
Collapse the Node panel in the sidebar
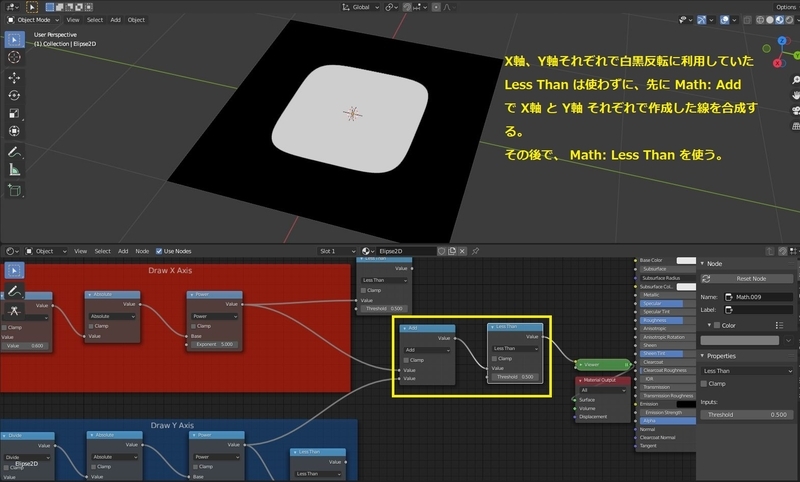click(x=703, y=264)
